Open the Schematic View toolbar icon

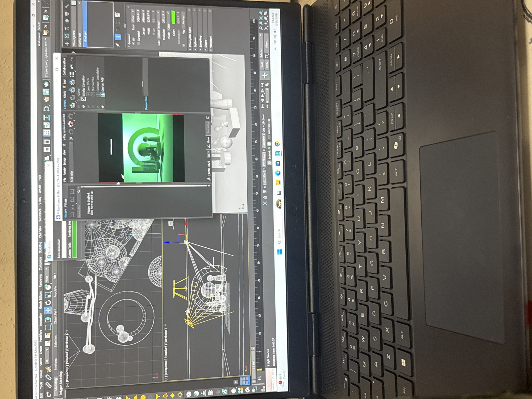tap(47, 117)
